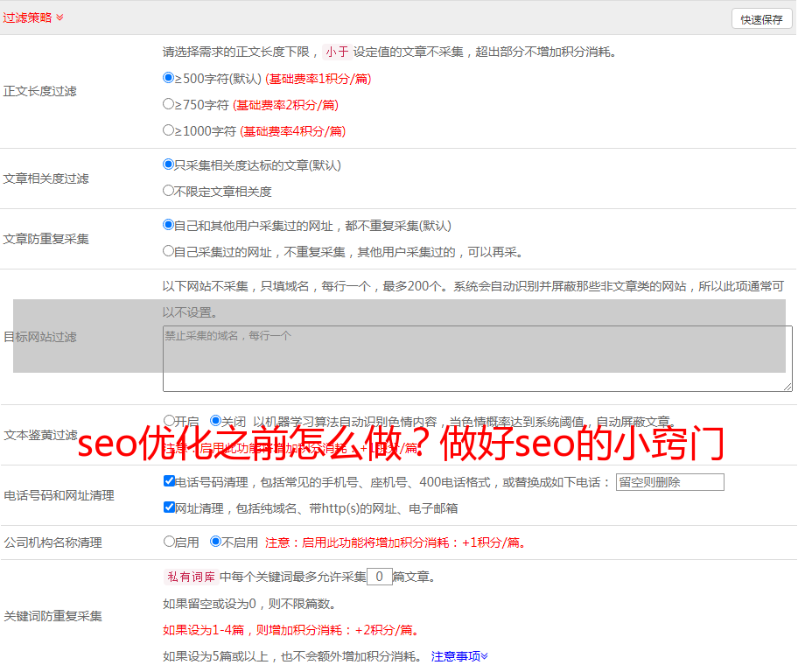Select the ≥500字符(默认) radio option
The height and width of the screenshot is (672, 798).
click(x=168, y=78)
